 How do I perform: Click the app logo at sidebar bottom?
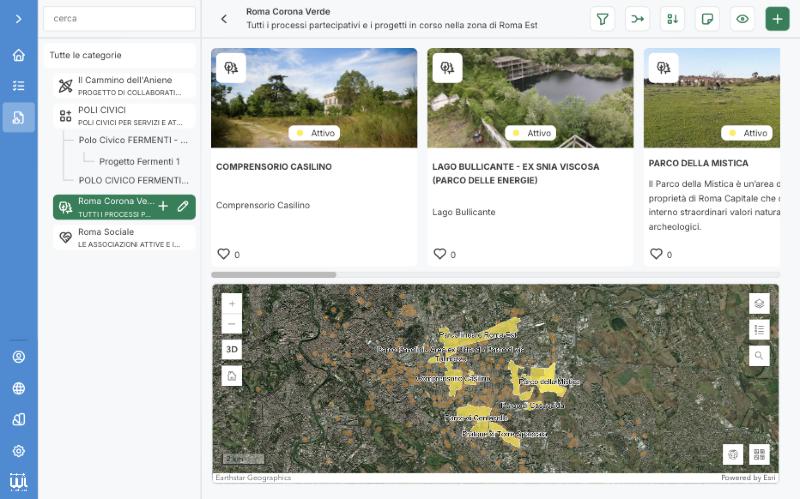click(x=18, y=481)
